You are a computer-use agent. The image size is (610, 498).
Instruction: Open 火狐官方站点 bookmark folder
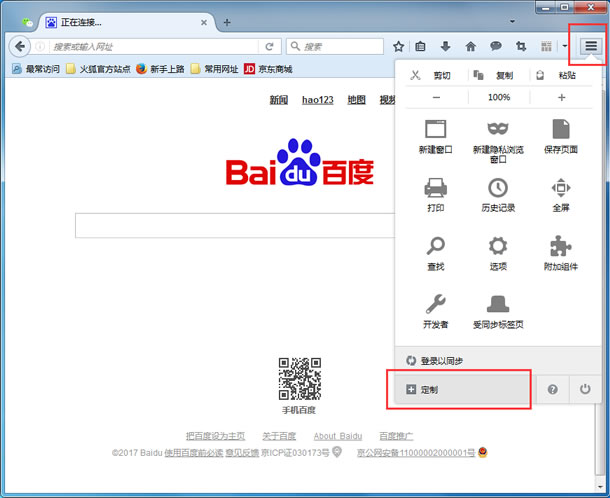click(98, 69)
